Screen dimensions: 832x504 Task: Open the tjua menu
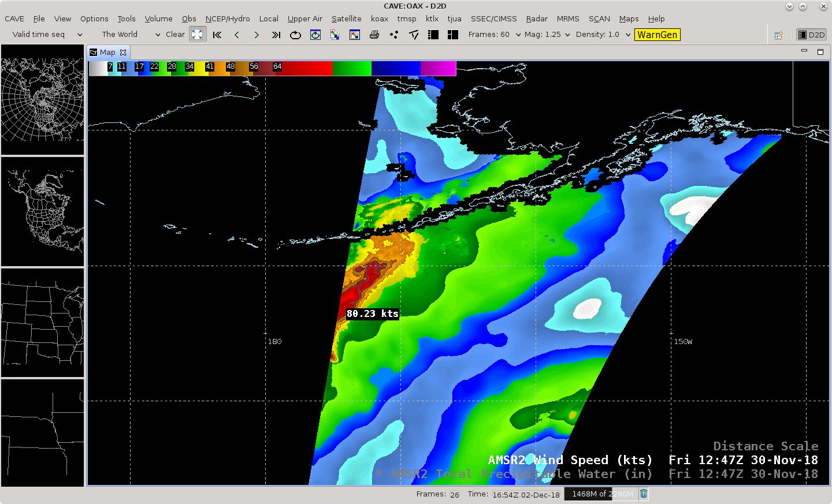click(x=455, y=18)
